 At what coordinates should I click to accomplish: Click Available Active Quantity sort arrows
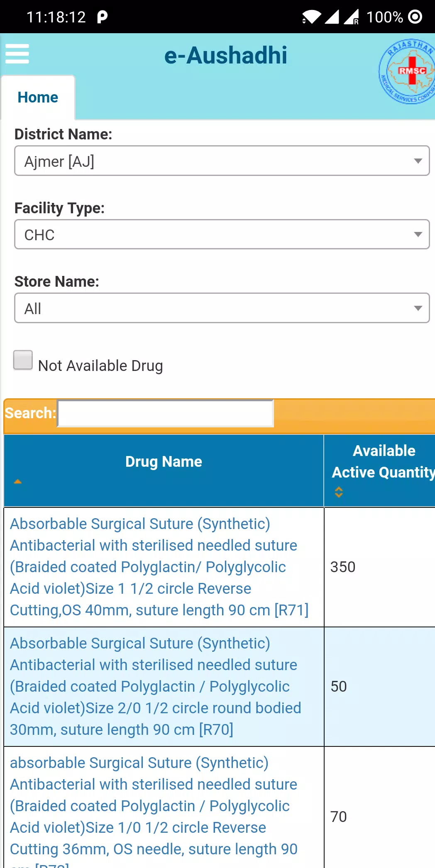[339, 492]
